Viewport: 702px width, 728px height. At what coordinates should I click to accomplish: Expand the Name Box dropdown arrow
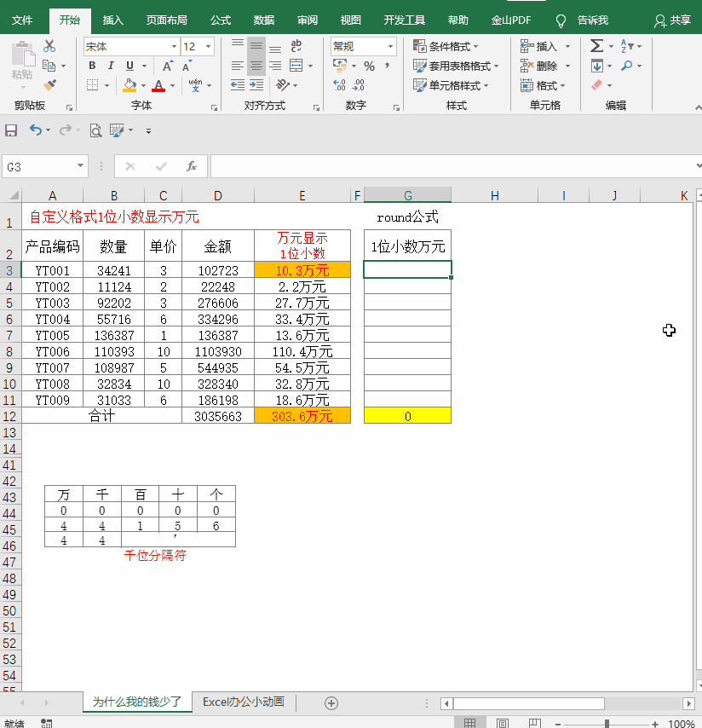(80, 165)
